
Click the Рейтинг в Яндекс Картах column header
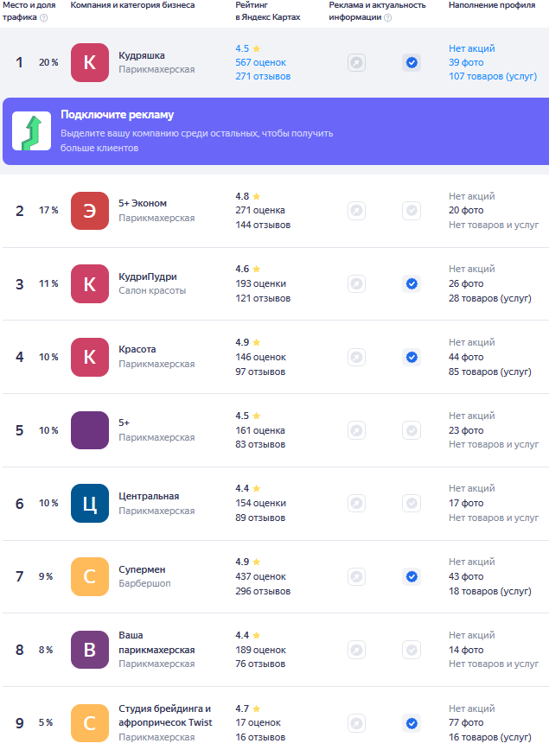(268, 11)
